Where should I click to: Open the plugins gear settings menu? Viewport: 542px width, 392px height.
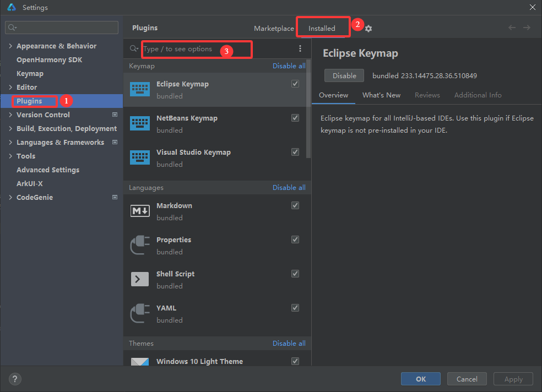tap(368, 29)
